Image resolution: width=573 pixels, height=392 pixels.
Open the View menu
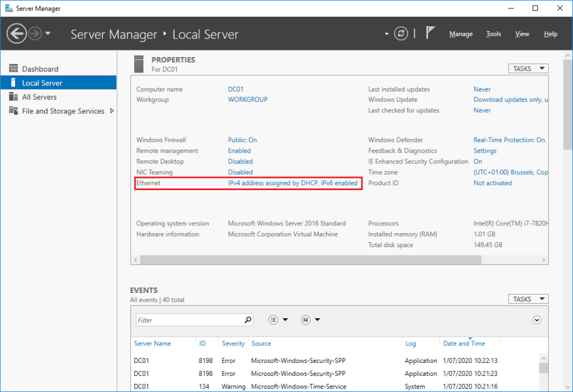pyautogui.click(x=522, y=34)
